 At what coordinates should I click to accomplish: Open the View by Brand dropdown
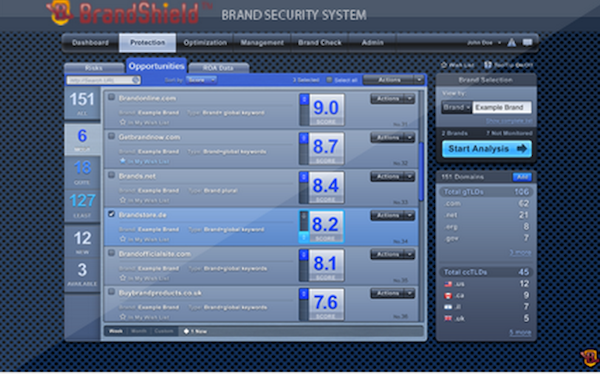(x=457, y=108)
